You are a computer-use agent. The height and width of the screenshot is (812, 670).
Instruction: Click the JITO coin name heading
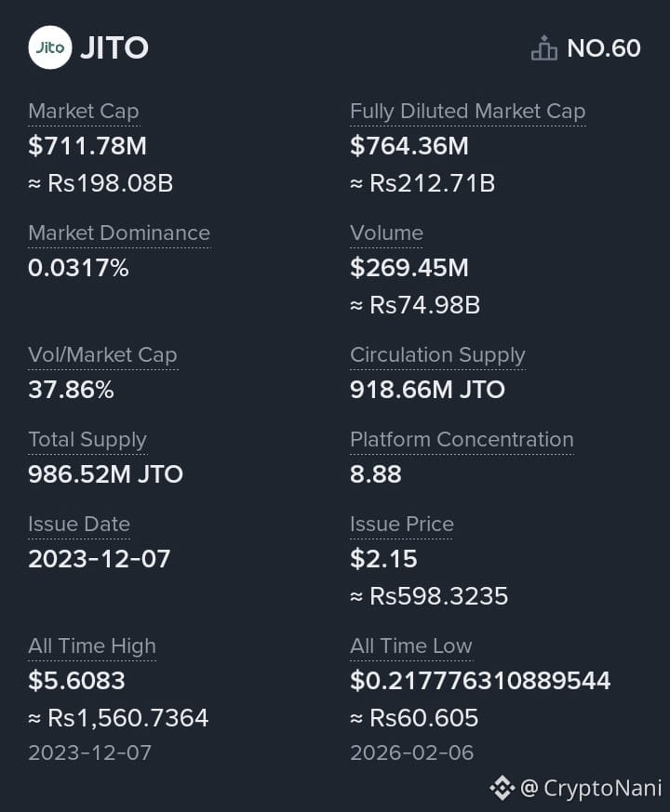click(114, 47)
